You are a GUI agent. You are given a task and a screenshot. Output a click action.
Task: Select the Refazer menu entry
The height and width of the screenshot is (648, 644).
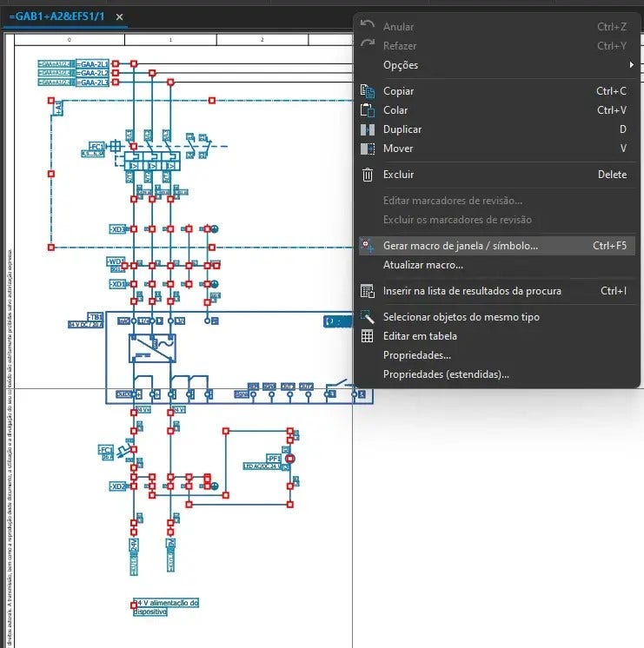[x=399, y=46]
